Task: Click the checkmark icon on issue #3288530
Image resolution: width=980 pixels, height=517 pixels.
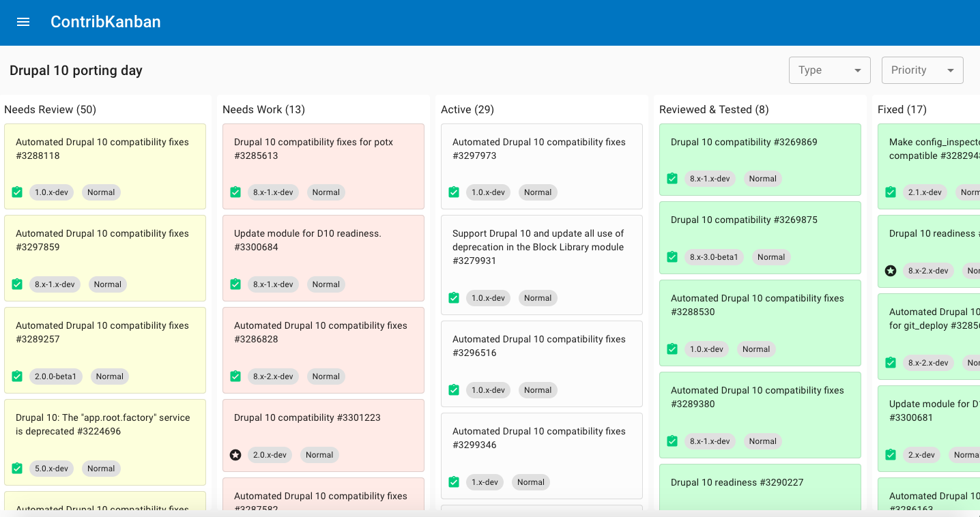Action: 672,349
